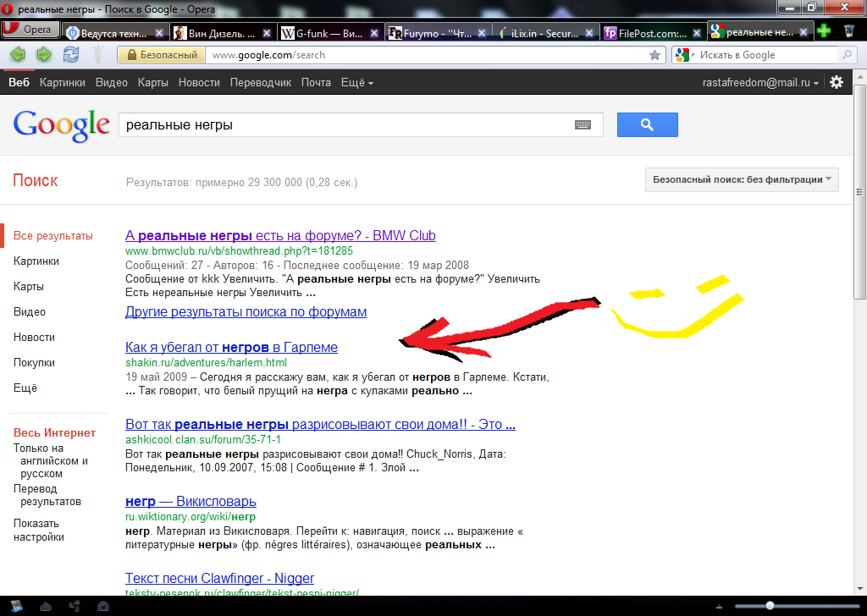Click the blue search button

pyautogui.click(x=648, y=125)
